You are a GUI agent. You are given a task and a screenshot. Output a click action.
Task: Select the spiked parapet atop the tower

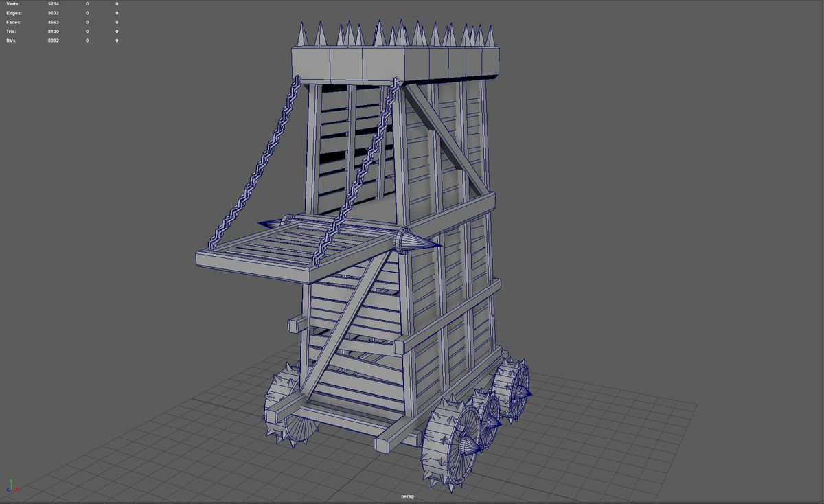pos(396,53)
